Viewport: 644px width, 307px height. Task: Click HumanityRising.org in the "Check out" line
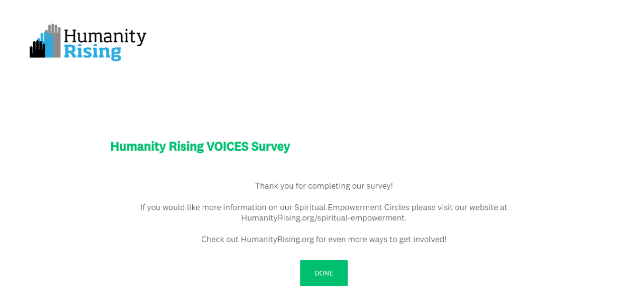(x=277, y=239)
